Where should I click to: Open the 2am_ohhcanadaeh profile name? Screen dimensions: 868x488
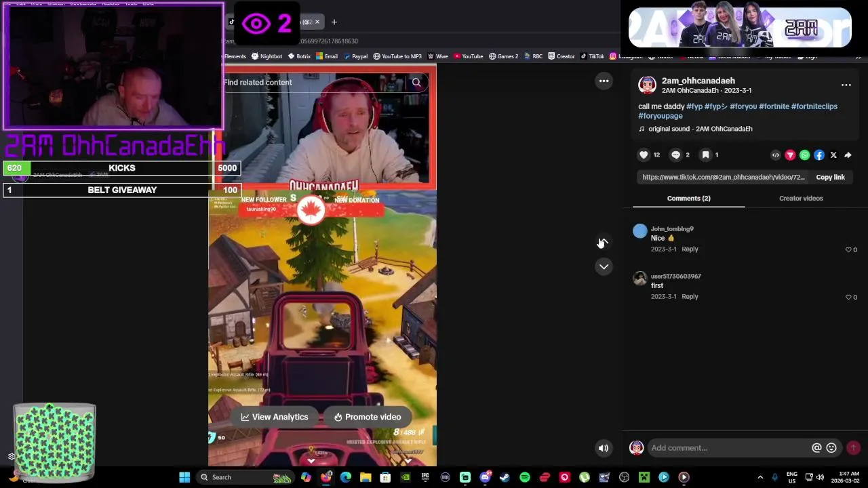tap(698, 81)
